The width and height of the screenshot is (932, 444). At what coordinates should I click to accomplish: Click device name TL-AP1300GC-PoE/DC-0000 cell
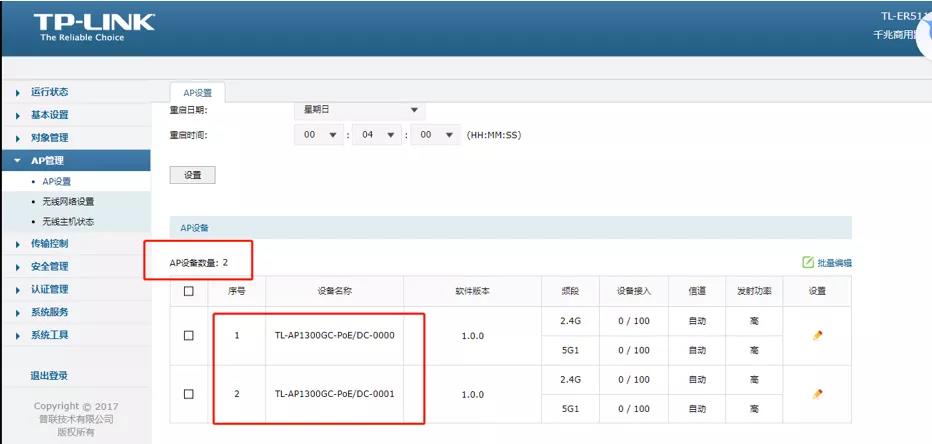click(334, 336)
